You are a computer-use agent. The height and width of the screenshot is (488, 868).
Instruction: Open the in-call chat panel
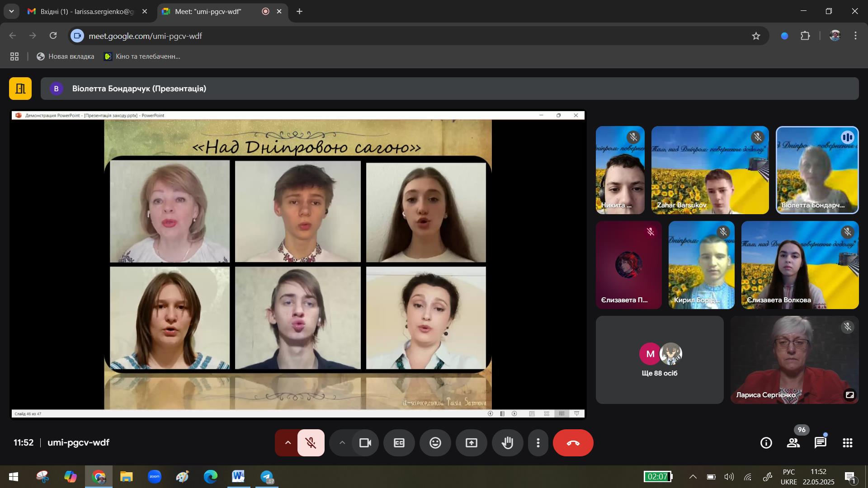click(x=820, y=443)
